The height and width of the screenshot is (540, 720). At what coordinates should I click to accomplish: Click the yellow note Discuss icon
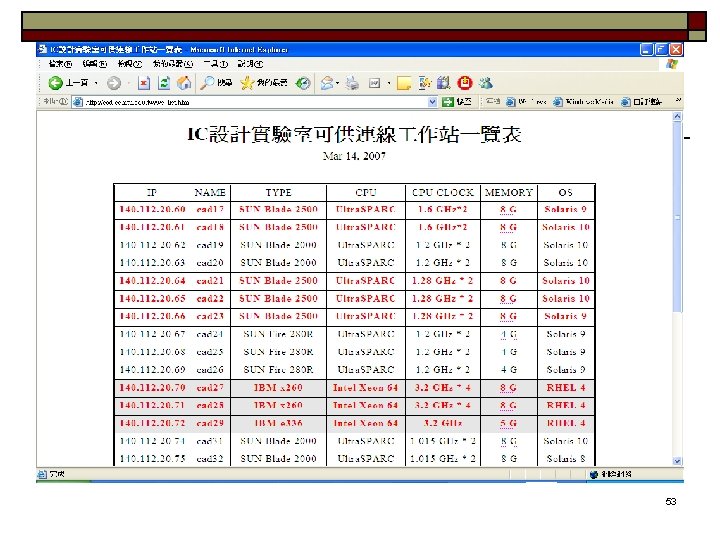point(404,83)
